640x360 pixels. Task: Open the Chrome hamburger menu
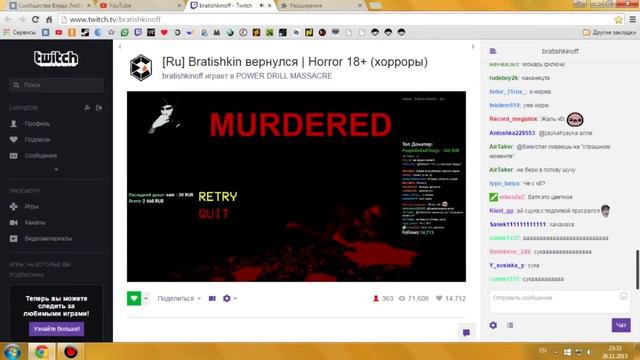632,19
